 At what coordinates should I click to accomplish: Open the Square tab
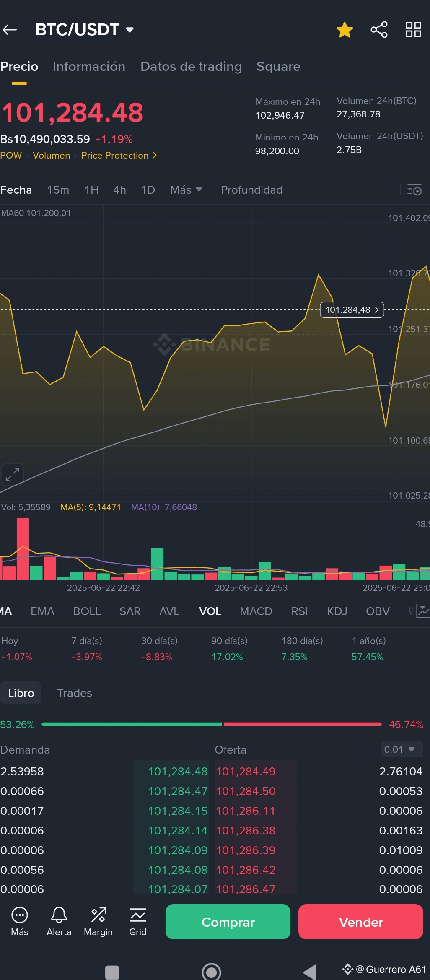click(278, 67)
